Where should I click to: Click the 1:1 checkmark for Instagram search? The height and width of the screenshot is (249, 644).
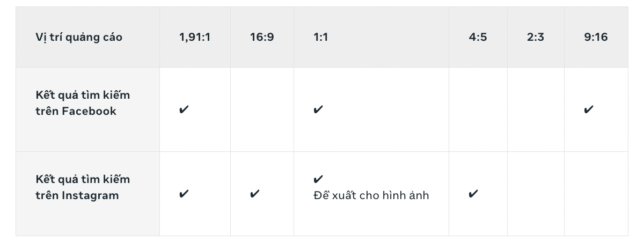coord(318,179)
